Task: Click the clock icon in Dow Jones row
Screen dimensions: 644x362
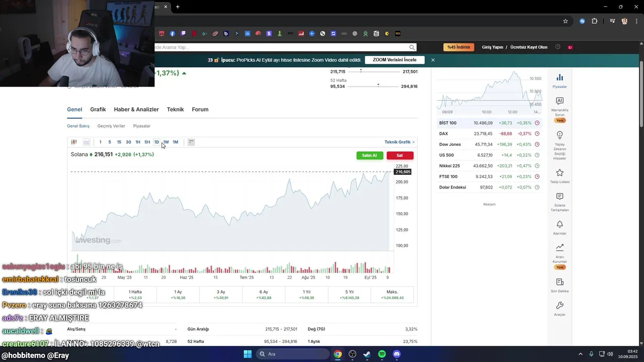Action: [x=537, y=144]
